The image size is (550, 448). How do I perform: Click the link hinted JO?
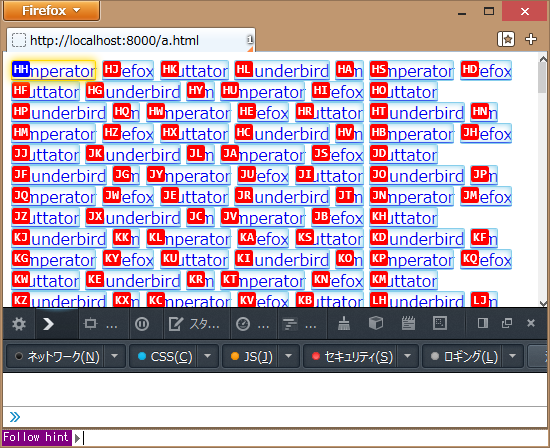[x=417, y=176]
